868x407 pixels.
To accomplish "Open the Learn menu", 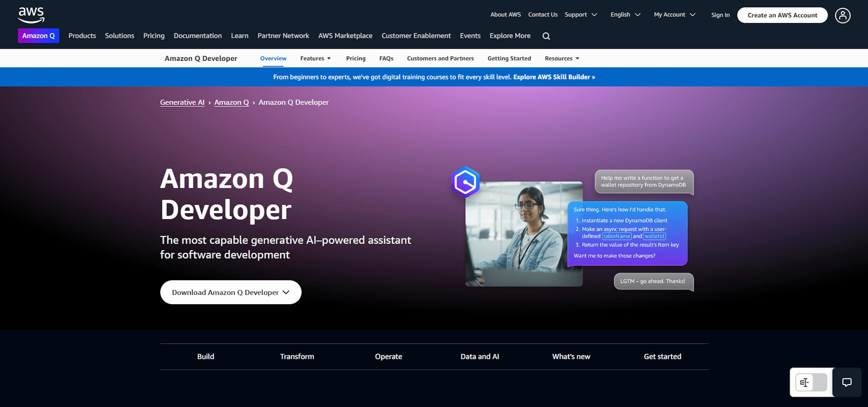I will [240, 36].
